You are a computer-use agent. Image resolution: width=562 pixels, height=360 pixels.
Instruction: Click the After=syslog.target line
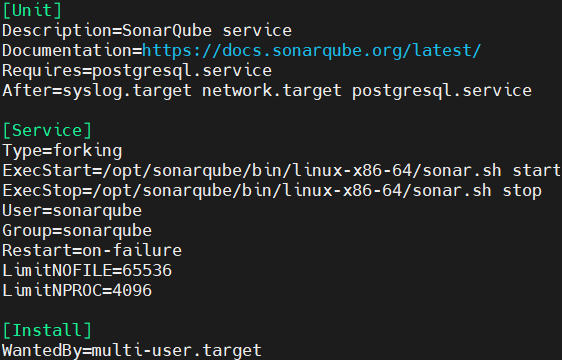point(267,91)
